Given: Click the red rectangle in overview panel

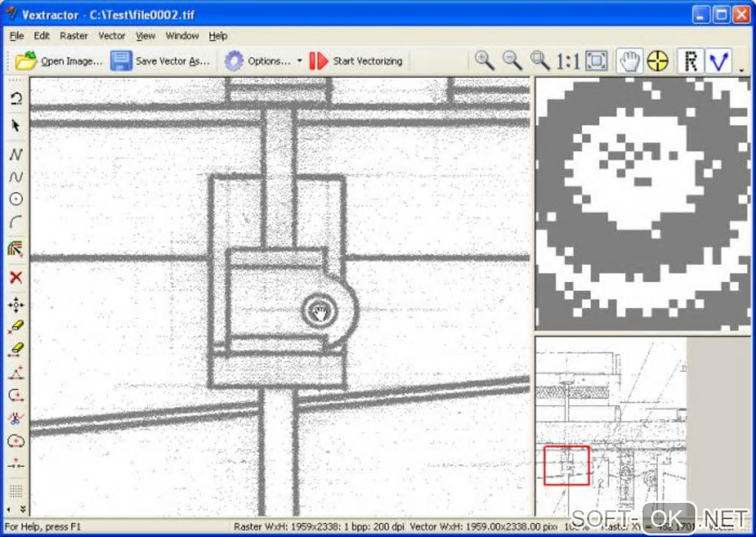Looking at the screenshot, I should pyautogui.click(x=566, y=466).
